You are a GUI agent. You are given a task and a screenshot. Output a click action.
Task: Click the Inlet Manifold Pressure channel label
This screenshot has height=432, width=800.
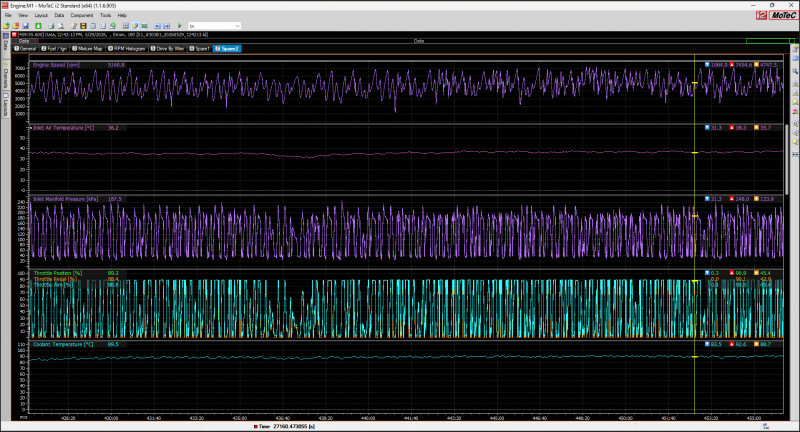tap(65, 199)
